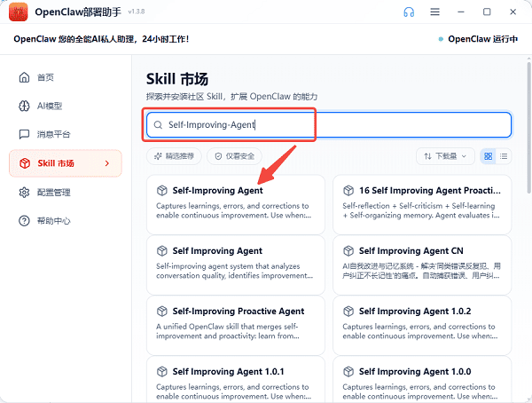Switch to list view layout
Image resolution: width=532 pixels, height=403 pixels.
coord(504,156)
